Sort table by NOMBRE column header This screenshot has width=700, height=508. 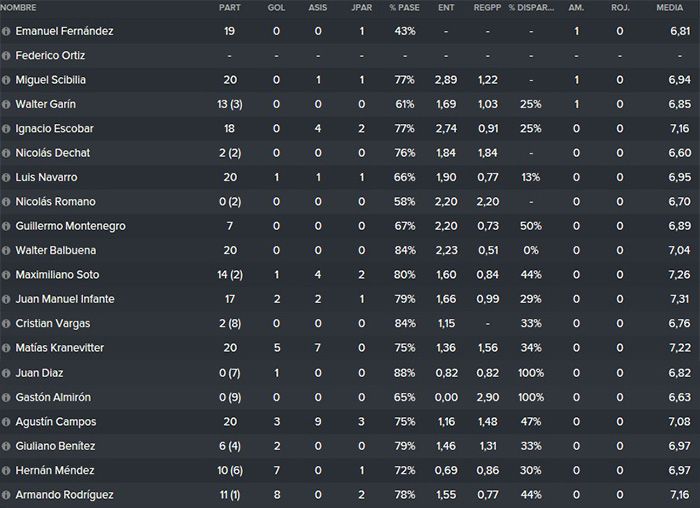(18, 8)
